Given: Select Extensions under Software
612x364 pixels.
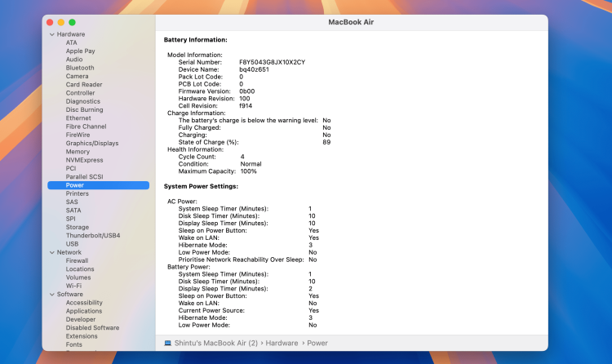Looking at the screenshot, I should tap(82, 337).
